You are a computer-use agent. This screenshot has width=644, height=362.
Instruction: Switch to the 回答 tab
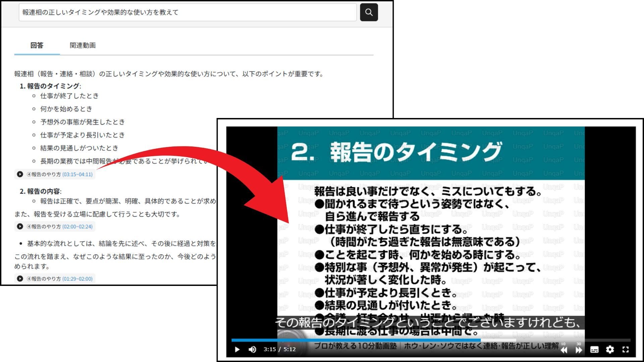37,45
